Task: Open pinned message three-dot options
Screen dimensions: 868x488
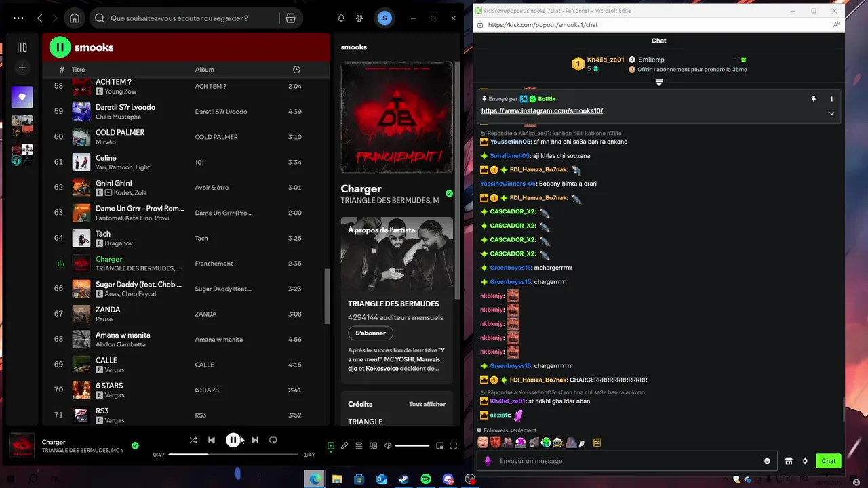Action: click(831, 99)
